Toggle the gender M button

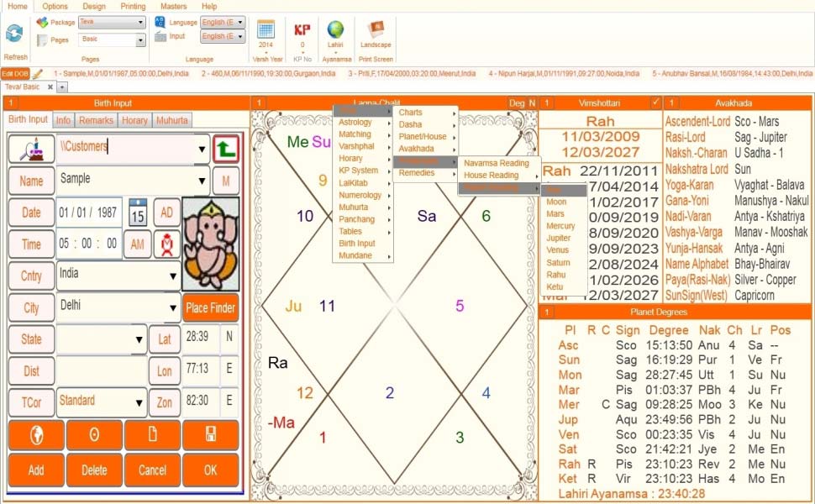click(x=226, y=181)
